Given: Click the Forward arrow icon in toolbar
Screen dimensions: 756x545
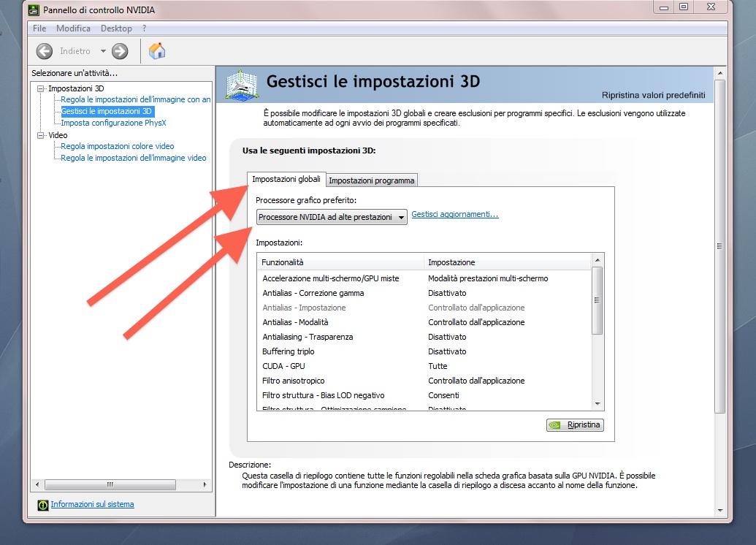Looking at the screenshot, I should point(120,51).
